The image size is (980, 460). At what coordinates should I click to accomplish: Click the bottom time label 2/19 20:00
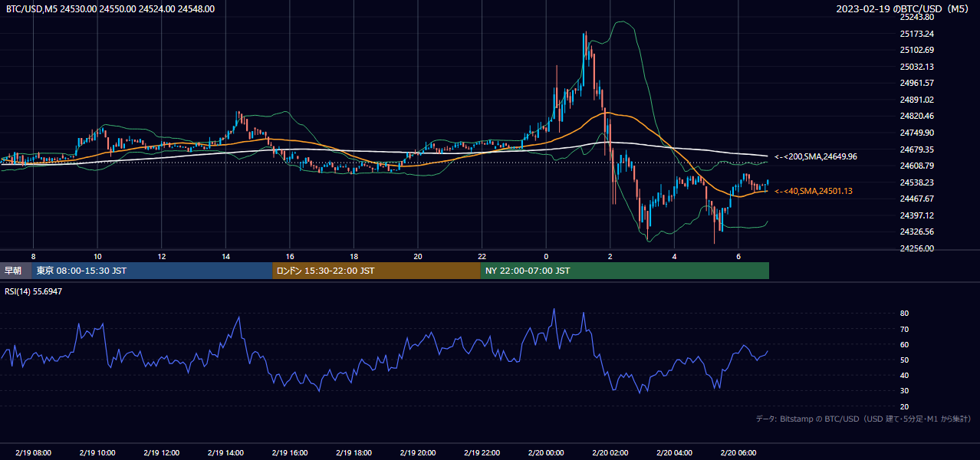coord(417,453)
